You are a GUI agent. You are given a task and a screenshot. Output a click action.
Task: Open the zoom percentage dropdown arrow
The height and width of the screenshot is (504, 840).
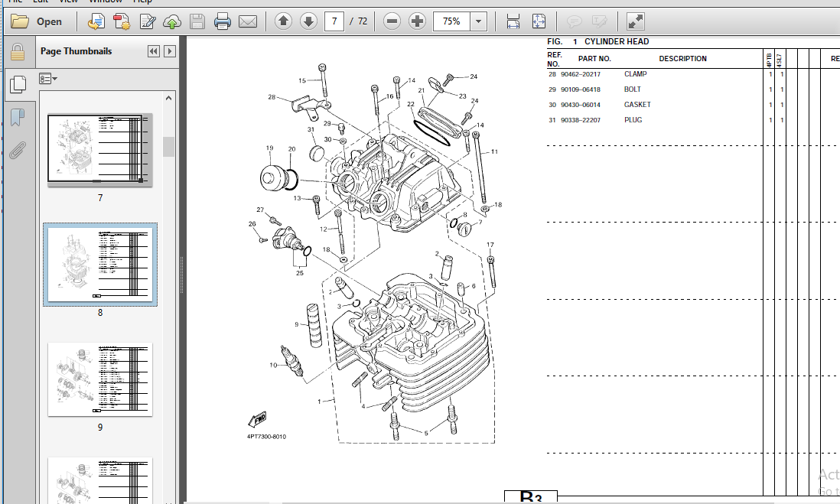(478, 21)
